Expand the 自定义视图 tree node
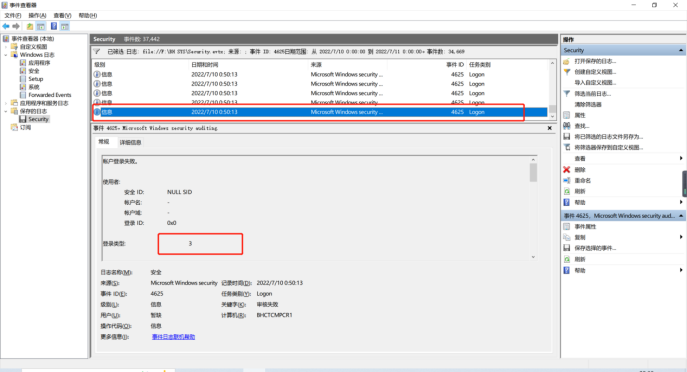The width and height of the screenshot is (687, 372). 6,47
